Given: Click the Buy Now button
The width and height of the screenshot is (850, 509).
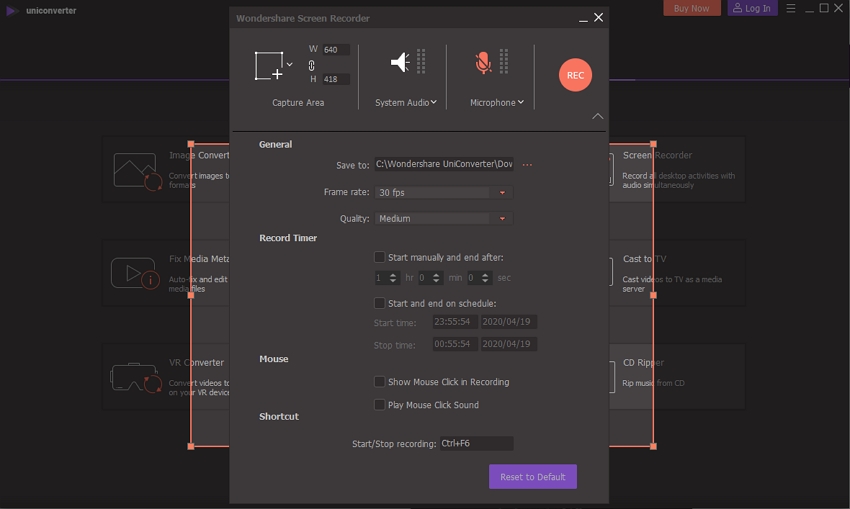Looking at the screenshot, I should coord(691,8).
